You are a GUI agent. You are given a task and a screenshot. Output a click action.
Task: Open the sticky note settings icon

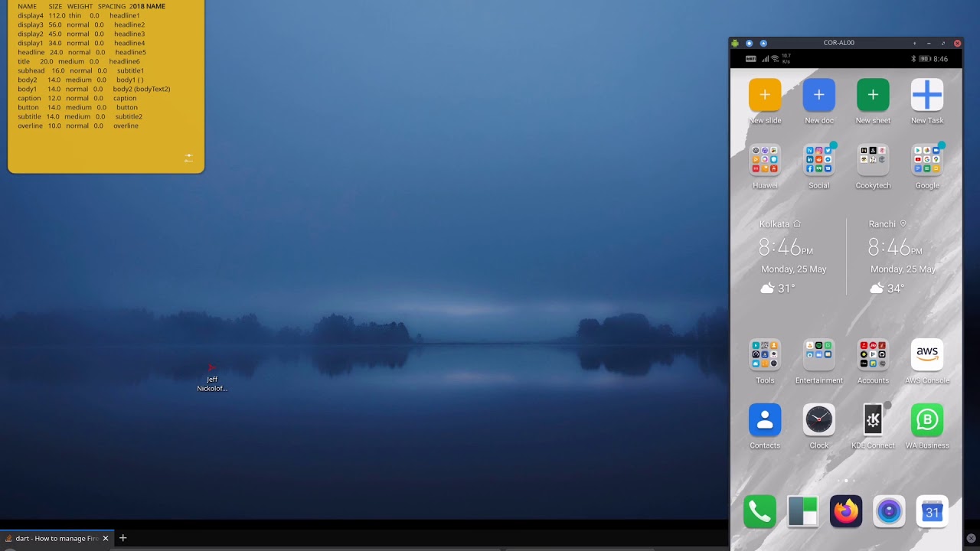click(x=188, y=158)
